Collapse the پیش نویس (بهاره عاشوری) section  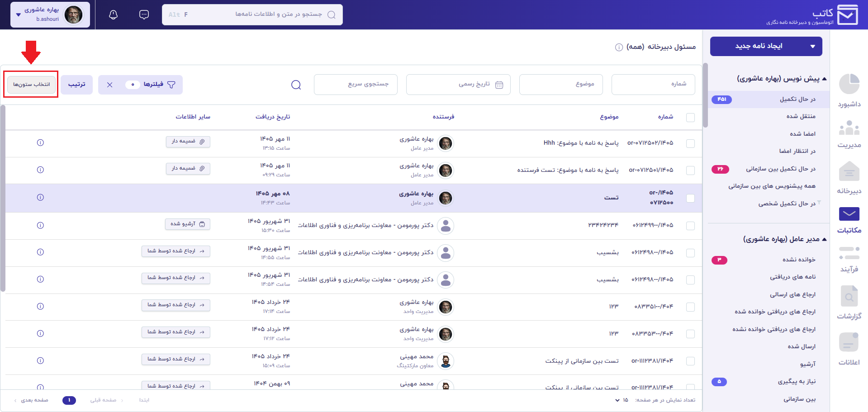[x=824, y=79]
